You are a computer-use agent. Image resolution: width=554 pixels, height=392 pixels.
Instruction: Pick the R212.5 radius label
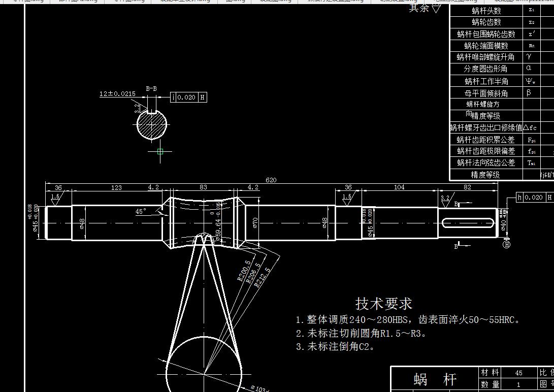tap(263, 277)
